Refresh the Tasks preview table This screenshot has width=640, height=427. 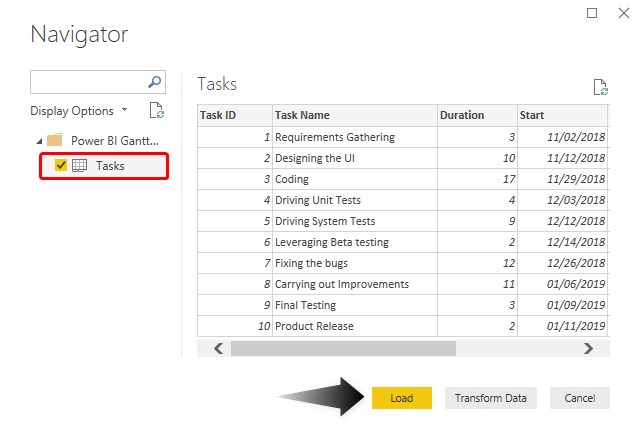click(600, 87)
